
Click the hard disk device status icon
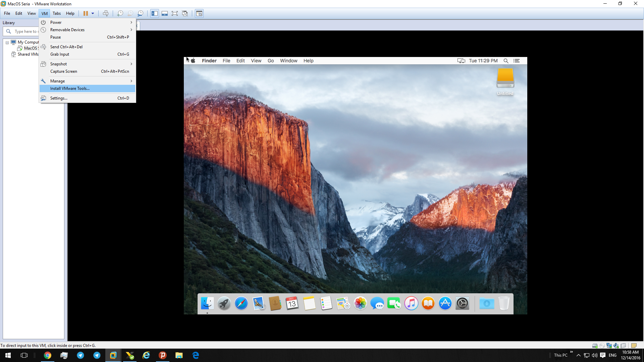point(595,346)
